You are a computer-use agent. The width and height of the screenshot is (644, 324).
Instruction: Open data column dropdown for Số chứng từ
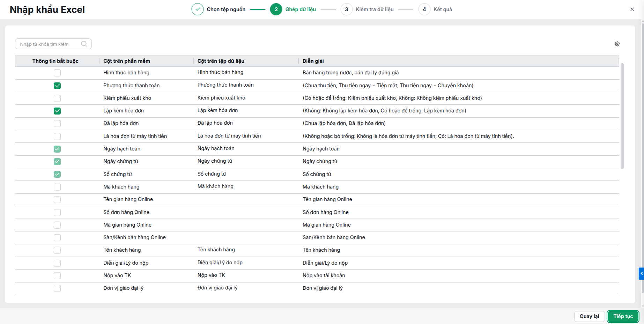pos(246,174)
